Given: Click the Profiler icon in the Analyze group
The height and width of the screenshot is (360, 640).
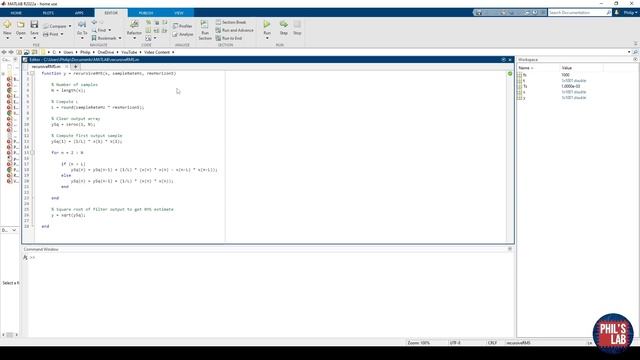Looking at the screenshot, I should 175,26.
